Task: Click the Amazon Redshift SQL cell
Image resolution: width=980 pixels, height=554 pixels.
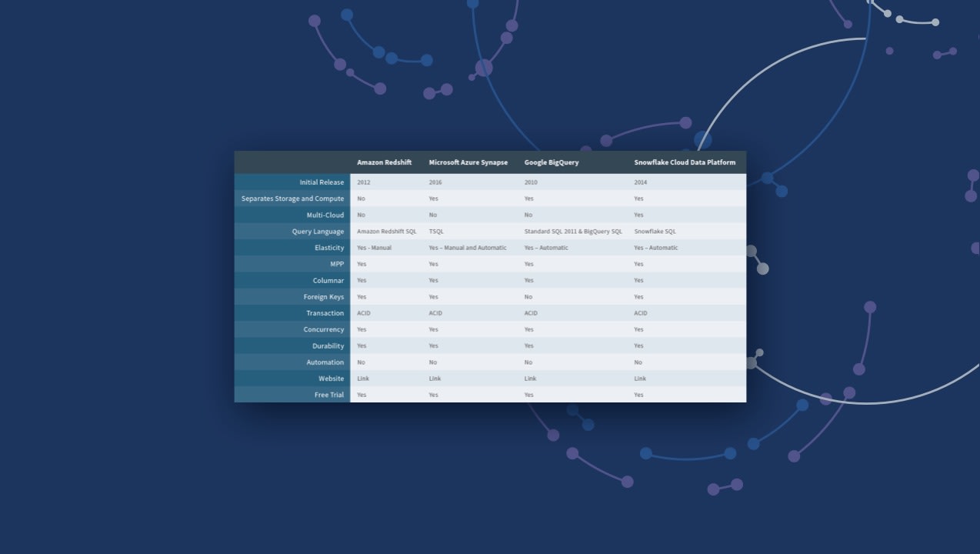Action: click(x=386, y=232)
